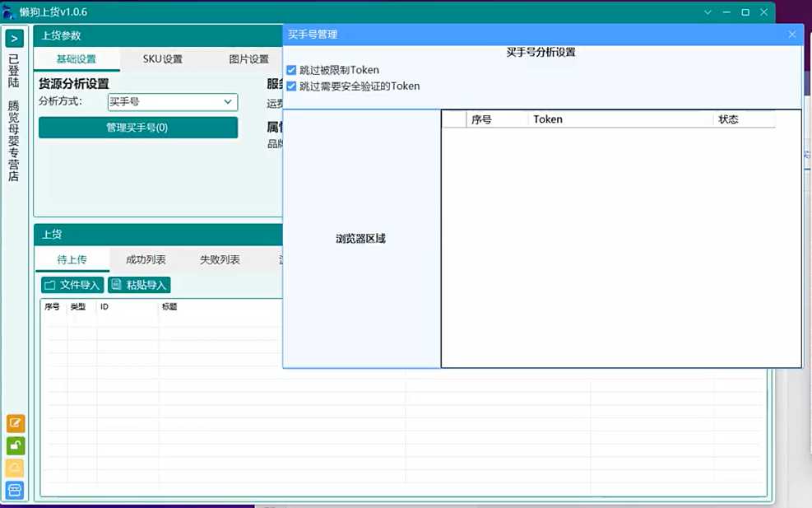Viewport: 812px width, 508px height.
Task: Toggle 跳过被限制Token checkbox
Action: tap(291, 69)
